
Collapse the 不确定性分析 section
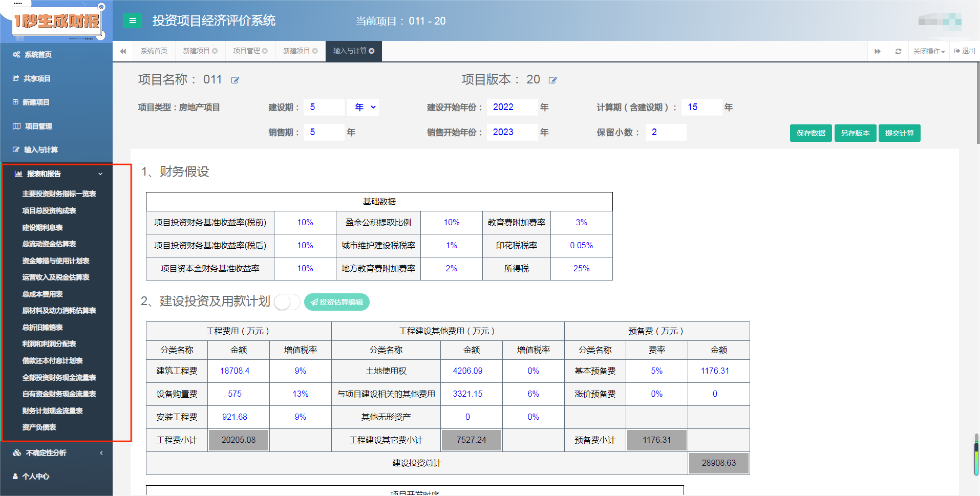pyautogui.click(x=101, y=452)
